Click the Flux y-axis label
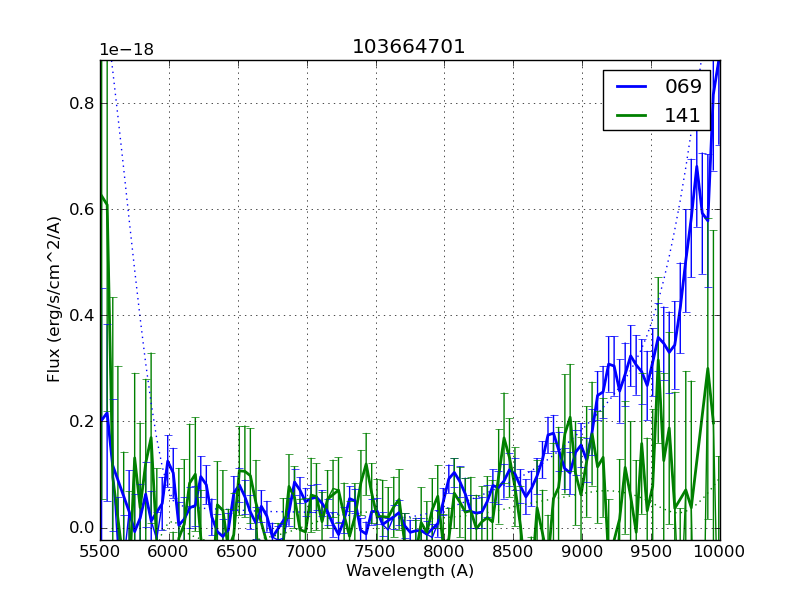The image size is (800, 600). (x=54, y=300)
